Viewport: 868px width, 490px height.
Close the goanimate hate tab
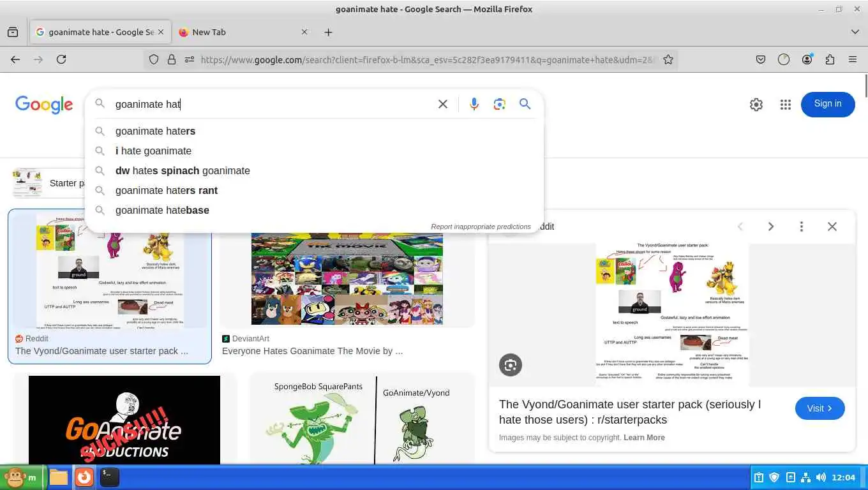tap(161, 32)
